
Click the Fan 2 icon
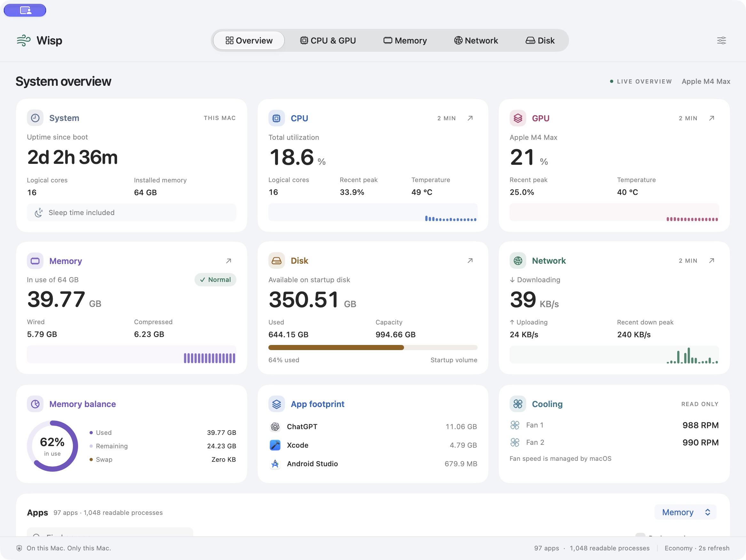point(515,442)
